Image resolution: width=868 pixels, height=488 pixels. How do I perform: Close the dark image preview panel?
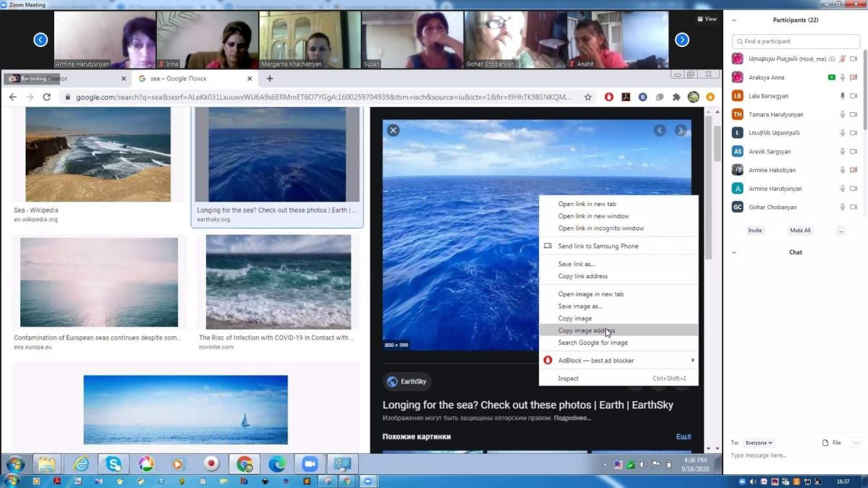click(x=393, y=130)
